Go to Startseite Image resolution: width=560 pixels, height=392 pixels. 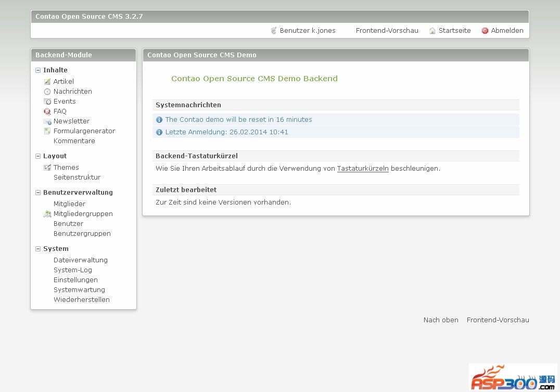455,31
